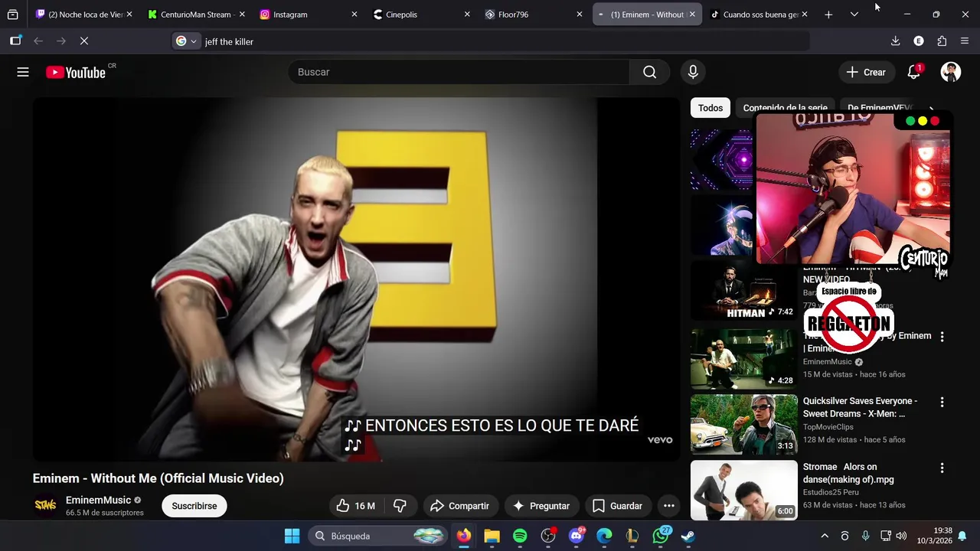Dislike the Eminem video

[400, 506]
